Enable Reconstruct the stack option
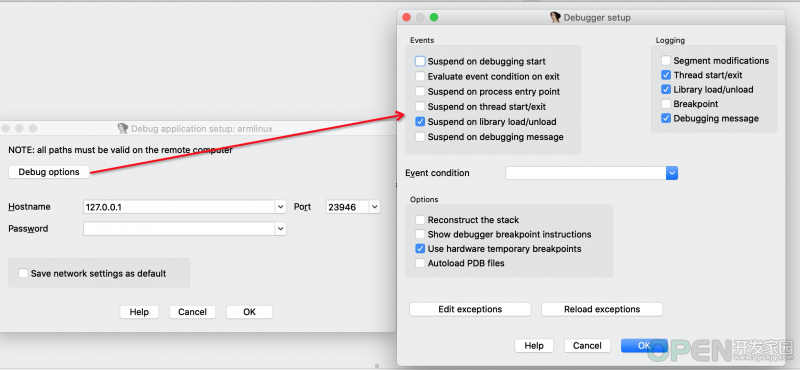Viewport: 800px width, 370px height. click(x=420, y=220)
